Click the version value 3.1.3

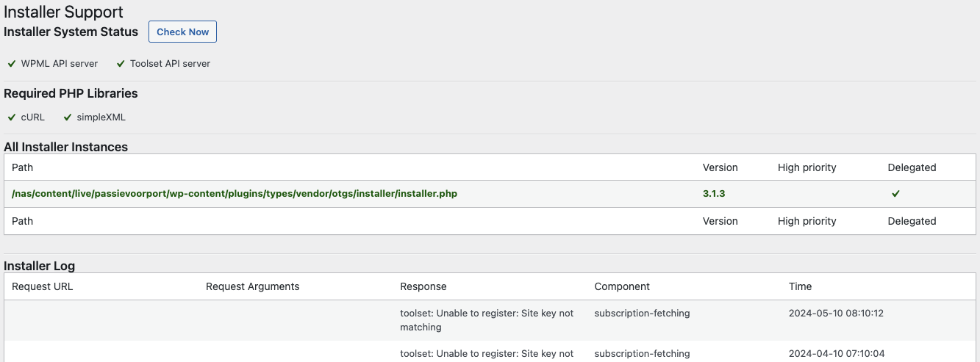coord(715,194)
